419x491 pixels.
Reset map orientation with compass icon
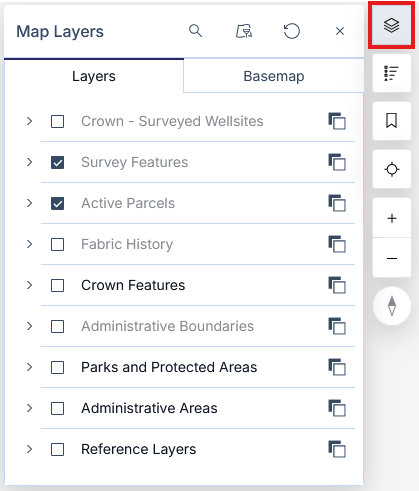pyautogui.click(x=392, y=306)
